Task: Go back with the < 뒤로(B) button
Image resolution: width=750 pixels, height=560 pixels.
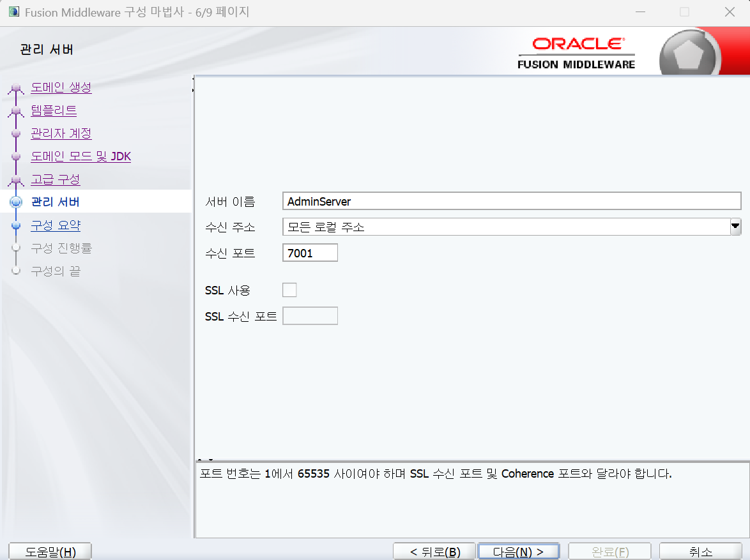Action: coord(434,552)
